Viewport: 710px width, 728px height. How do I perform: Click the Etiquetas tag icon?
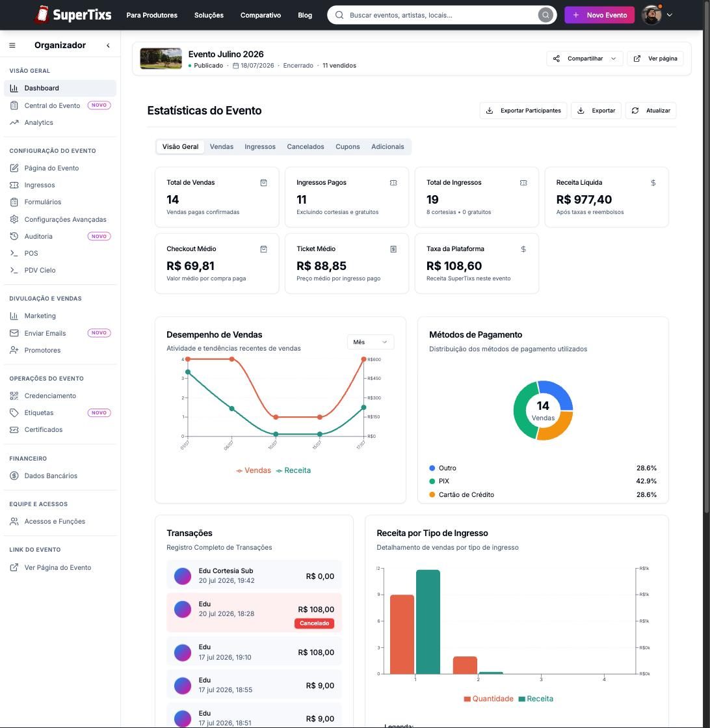(14, 412)
